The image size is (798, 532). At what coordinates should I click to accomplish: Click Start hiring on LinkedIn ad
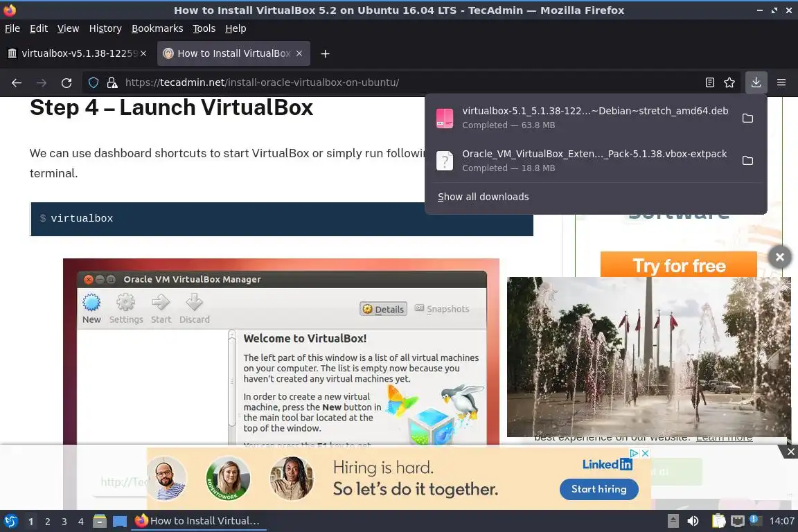[x=598, y=489]
